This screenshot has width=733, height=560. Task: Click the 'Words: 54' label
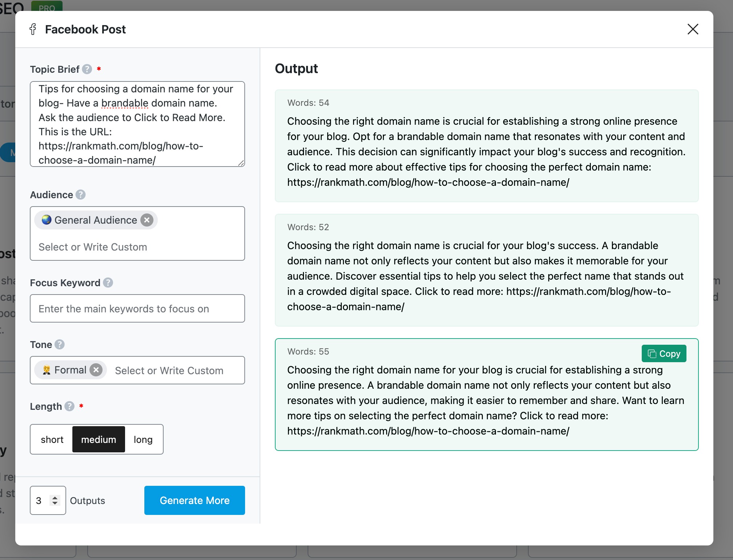point(308,103)
